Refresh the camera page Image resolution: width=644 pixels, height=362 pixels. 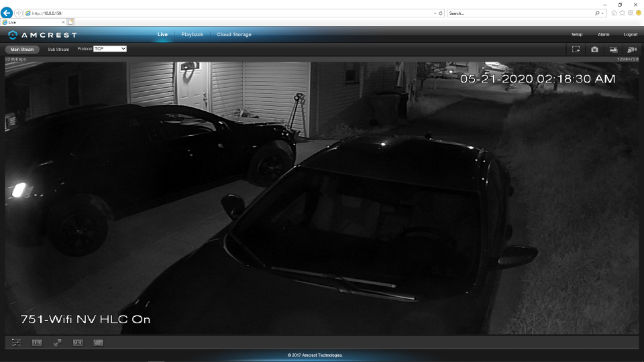point(441,13)
